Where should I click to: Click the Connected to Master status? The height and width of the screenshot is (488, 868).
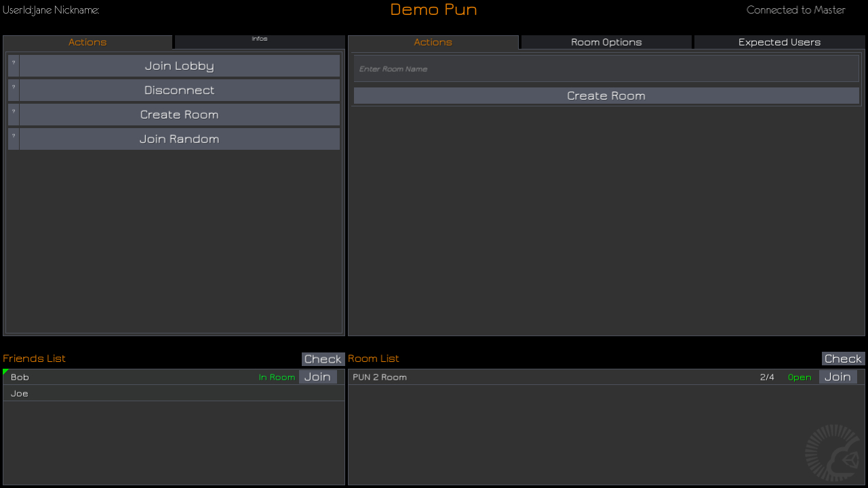click(x=795, y=10)
